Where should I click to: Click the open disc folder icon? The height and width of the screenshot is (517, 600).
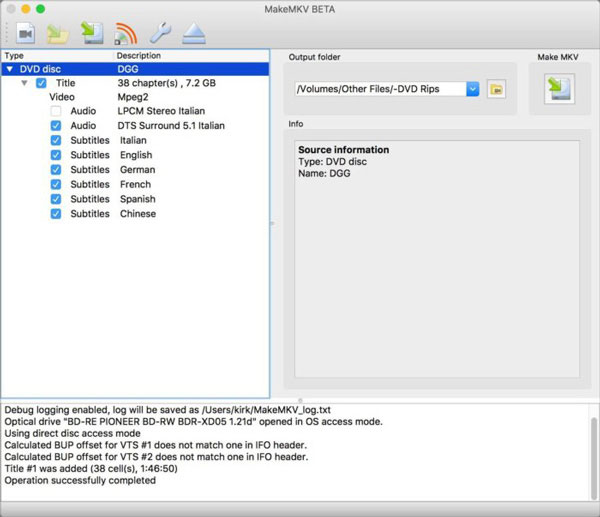(x=58, y=34)
